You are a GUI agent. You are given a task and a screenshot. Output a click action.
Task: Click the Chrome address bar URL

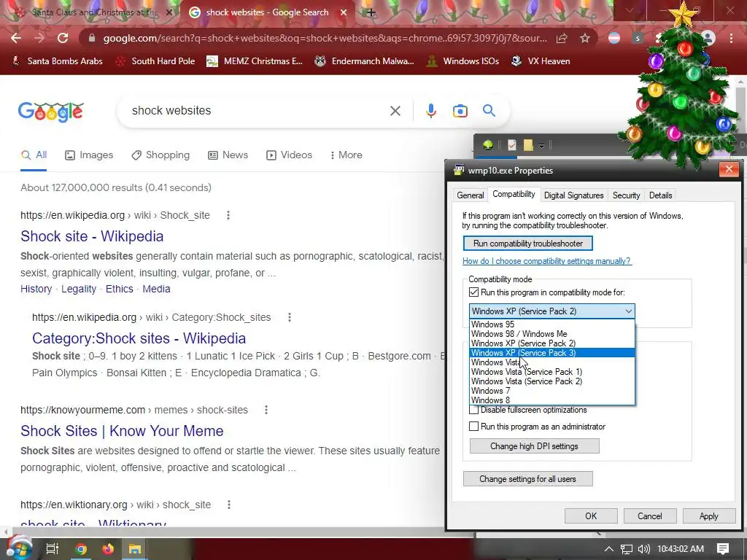coord(325,38)
